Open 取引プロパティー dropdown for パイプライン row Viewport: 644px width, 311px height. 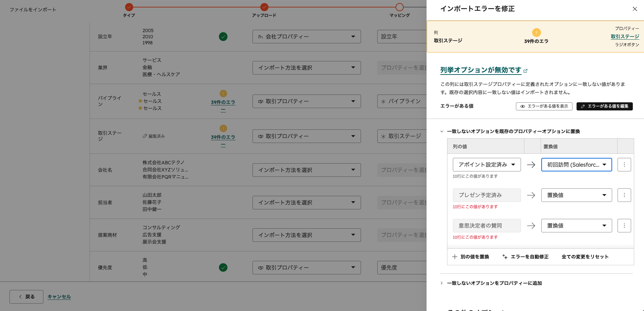[x=307, y=101]
